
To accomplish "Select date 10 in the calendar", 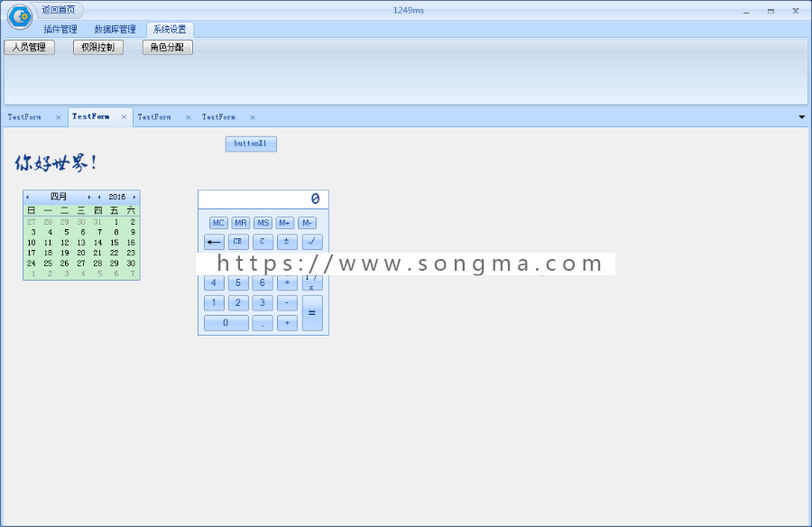I will [x=32, y=243].
